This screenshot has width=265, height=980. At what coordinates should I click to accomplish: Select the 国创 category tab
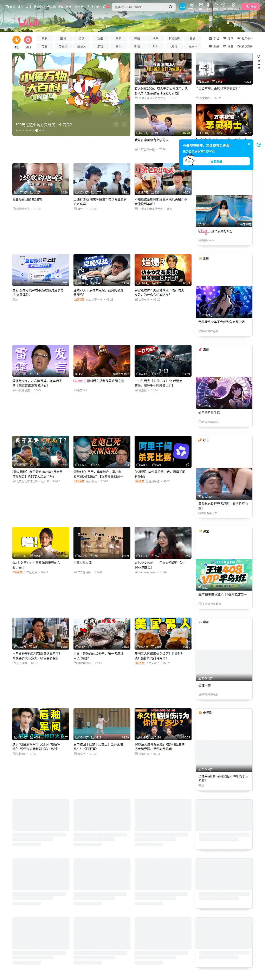63,38
